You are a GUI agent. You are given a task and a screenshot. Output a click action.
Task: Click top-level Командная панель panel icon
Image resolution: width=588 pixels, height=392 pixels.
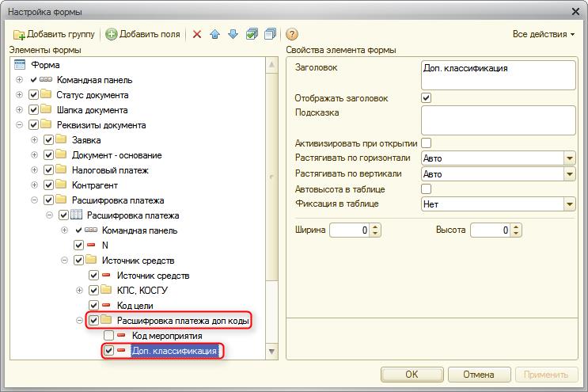coord(46,79)
